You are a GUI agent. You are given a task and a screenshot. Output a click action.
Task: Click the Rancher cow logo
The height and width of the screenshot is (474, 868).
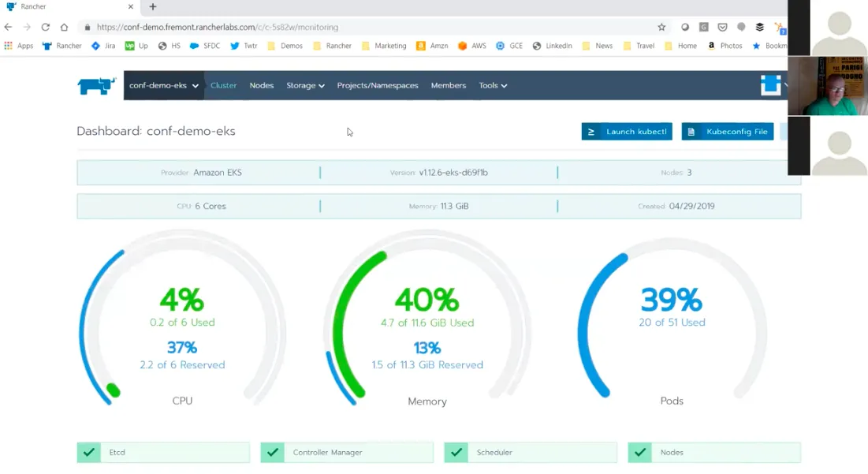(96, 86)
